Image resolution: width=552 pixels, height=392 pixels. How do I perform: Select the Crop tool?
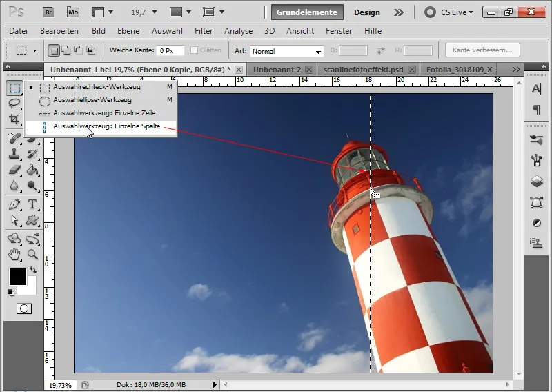(14, 119)
